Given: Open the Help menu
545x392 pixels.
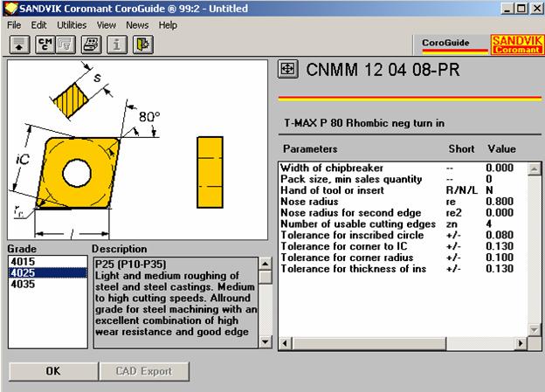Looking at the screenshot, I should point(168,25).
